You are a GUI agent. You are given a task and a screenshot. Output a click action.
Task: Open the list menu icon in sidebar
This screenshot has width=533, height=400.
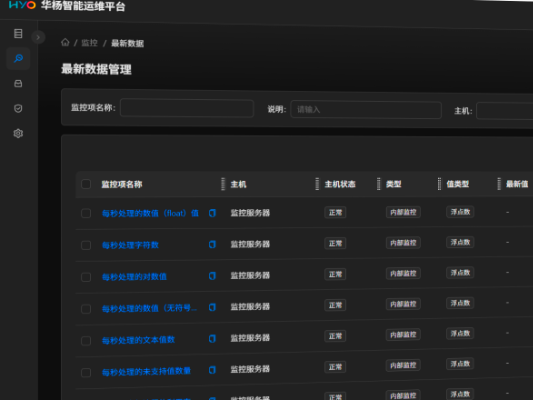tap(18, 33)
